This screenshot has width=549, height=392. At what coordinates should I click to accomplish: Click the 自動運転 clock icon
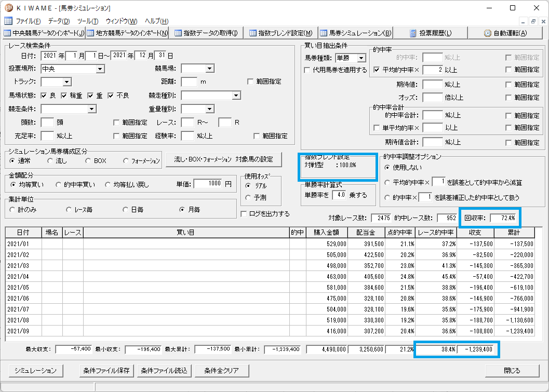tap(487, 33)
